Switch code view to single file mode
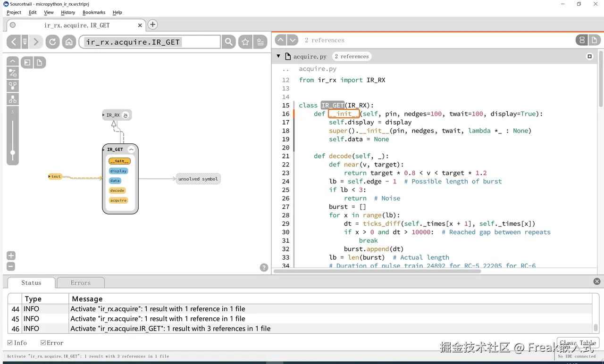Image resolution: width=604 pixels, height=364 pixels. point(594,40)
